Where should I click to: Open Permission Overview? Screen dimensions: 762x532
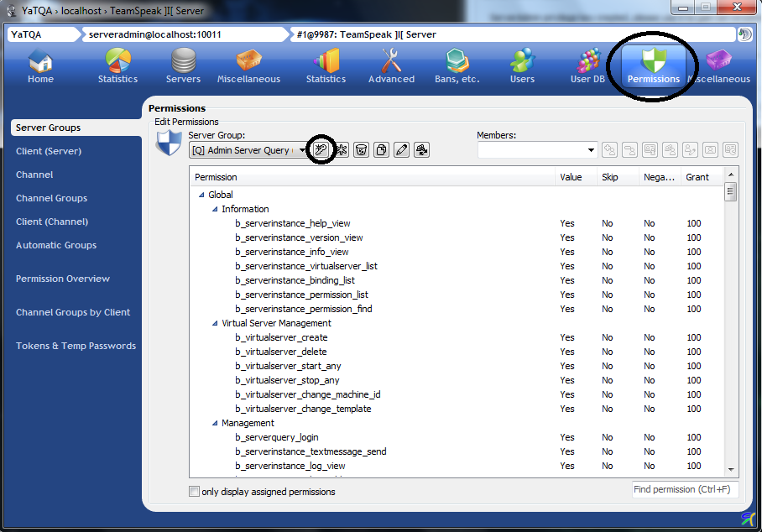(x=63, y=279)
